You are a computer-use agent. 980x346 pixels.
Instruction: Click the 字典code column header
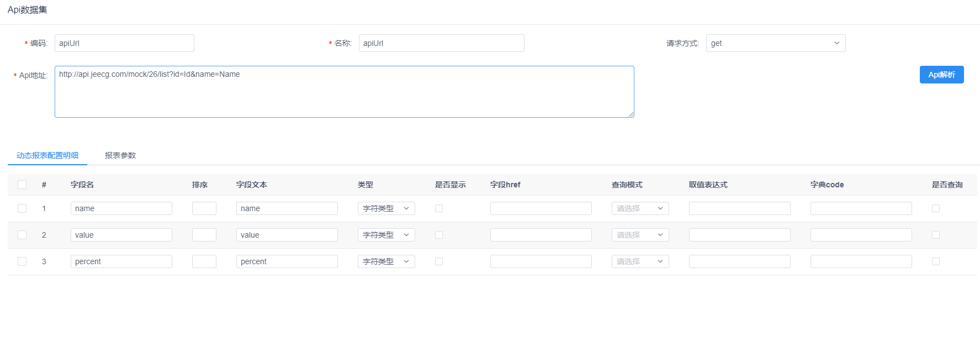click(x=827, y=185)
